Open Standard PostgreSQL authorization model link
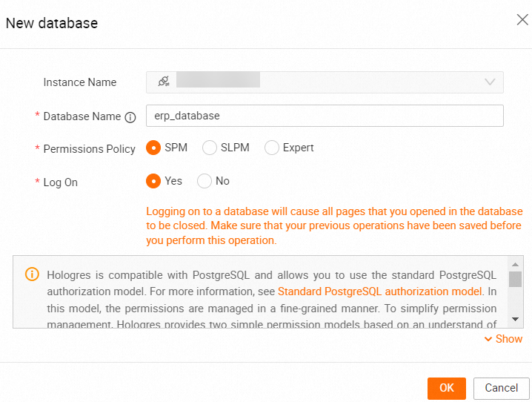This screenshot has height=402, width=532. [x=380, y=291]
